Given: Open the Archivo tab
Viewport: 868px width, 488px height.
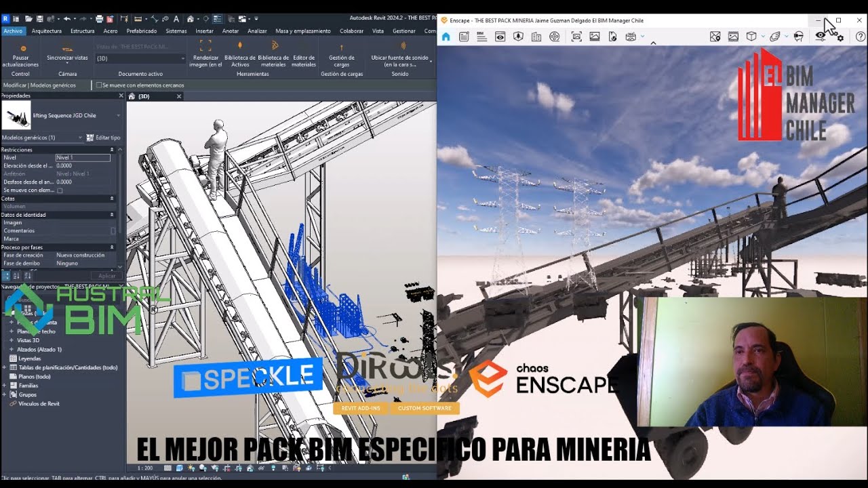Looking at the screenshot, I should [12, 30].
